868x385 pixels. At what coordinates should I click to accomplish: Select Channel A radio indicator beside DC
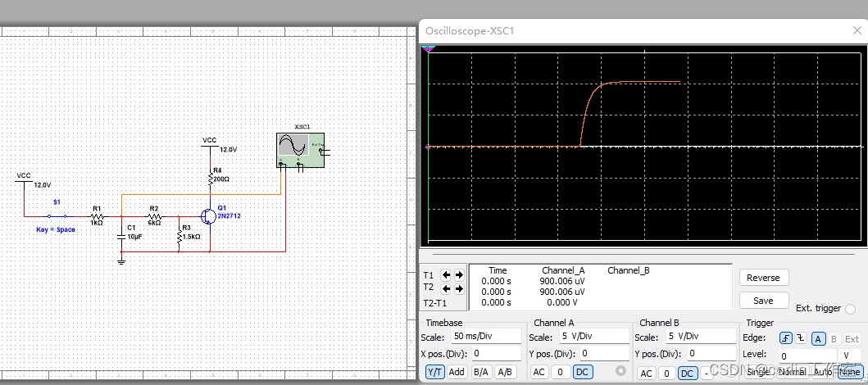[x=621, y=370]
